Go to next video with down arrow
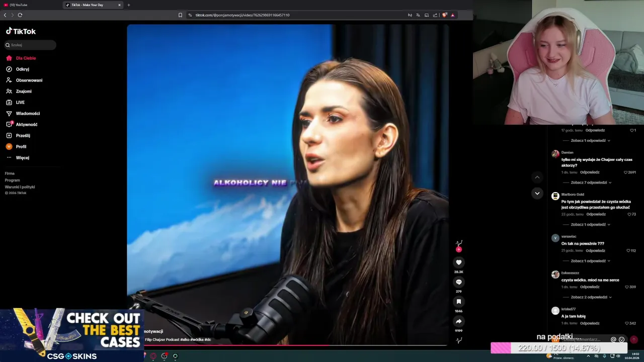Viewport: 644px width, 362px height. pos(537,193)
